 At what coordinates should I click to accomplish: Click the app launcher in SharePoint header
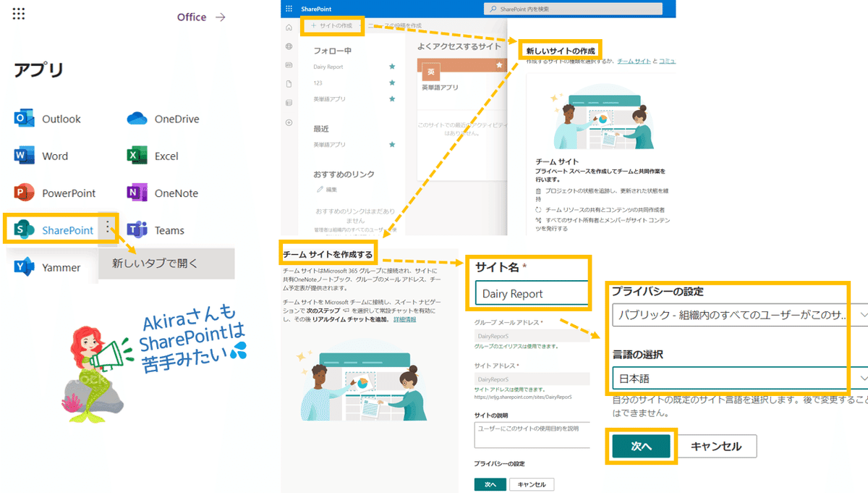(289, 9)
